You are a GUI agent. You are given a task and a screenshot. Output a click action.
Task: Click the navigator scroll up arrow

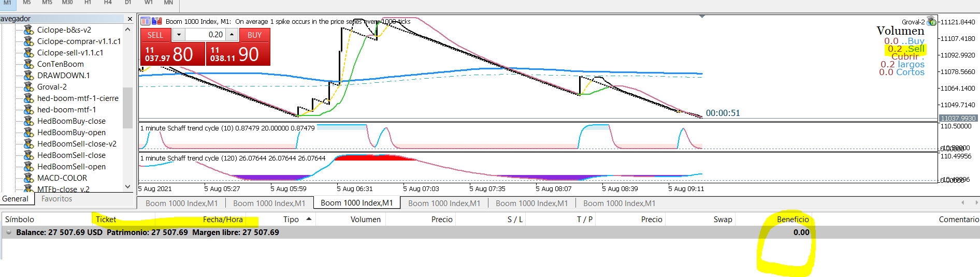click(127, 30)
